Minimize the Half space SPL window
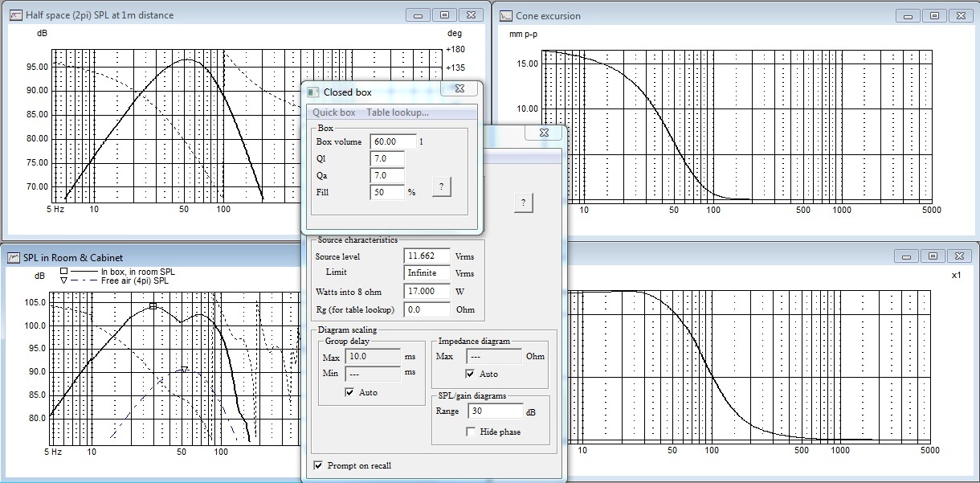 tap(417, 15)
